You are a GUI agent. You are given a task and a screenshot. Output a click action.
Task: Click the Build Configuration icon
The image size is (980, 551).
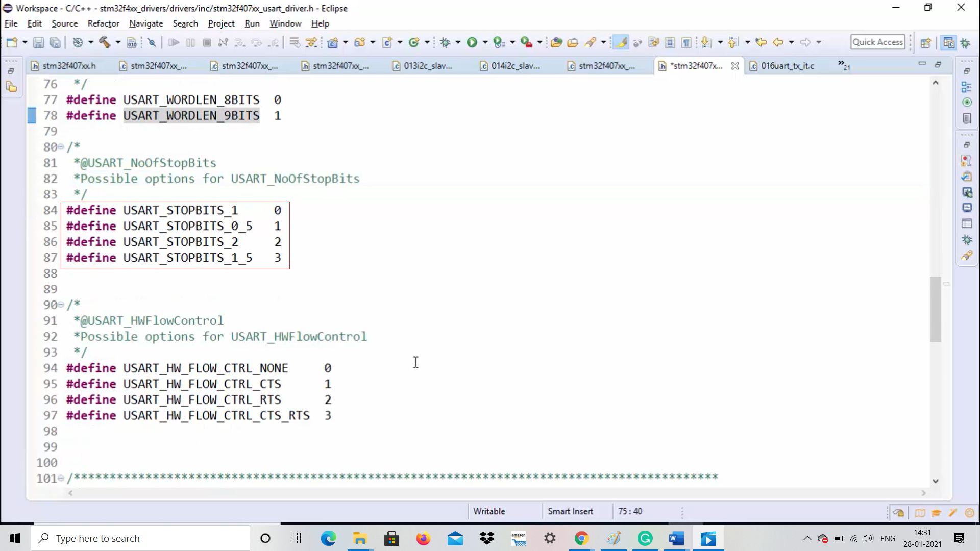(x=78, y=43)
